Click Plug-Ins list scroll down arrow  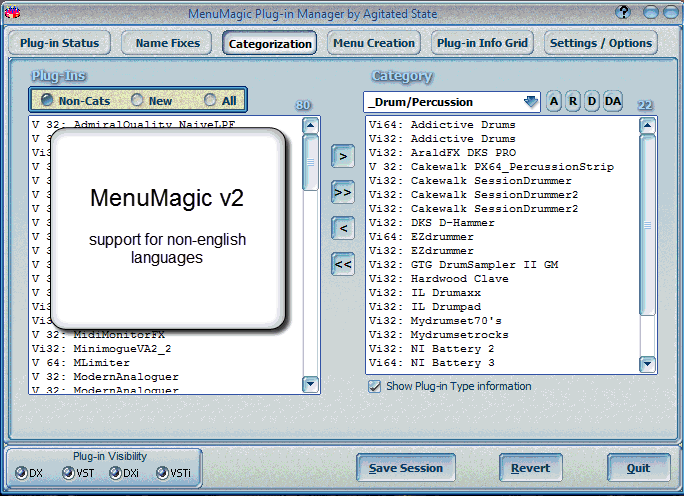tap(310, 384)
